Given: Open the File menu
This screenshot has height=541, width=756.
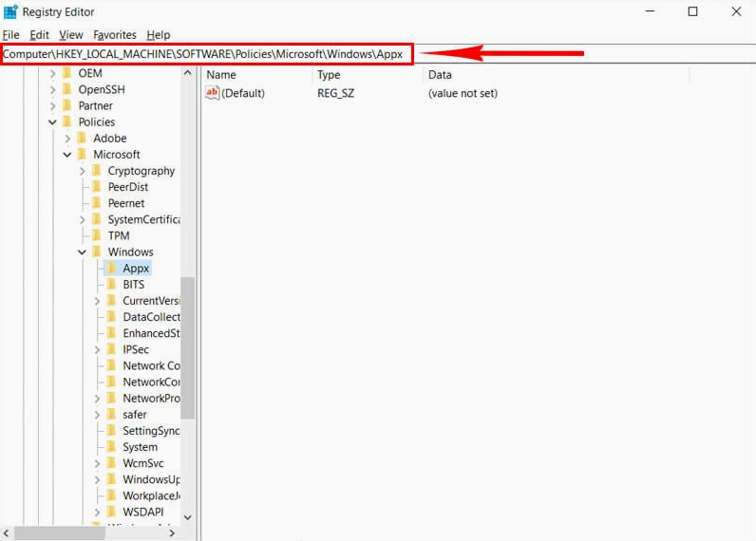Looking at the screenshot, I should click(10, 35).
